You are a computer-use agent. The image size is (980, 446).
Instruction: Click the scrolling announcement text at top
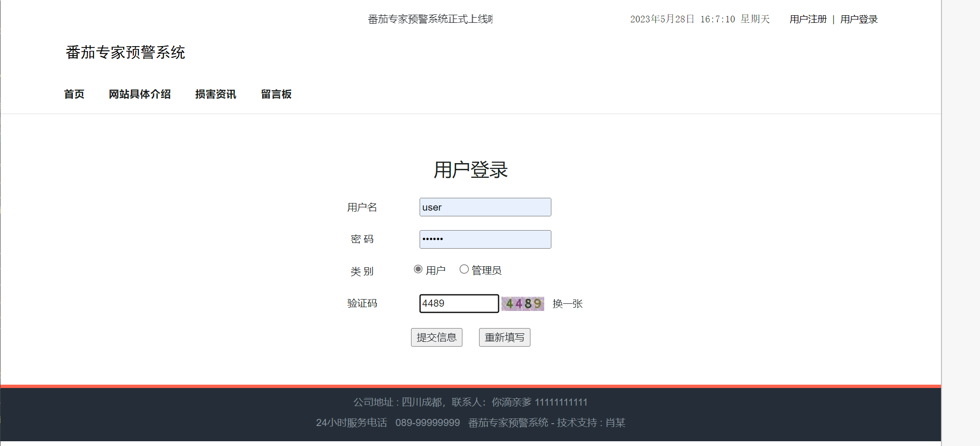tap(430, 19)
